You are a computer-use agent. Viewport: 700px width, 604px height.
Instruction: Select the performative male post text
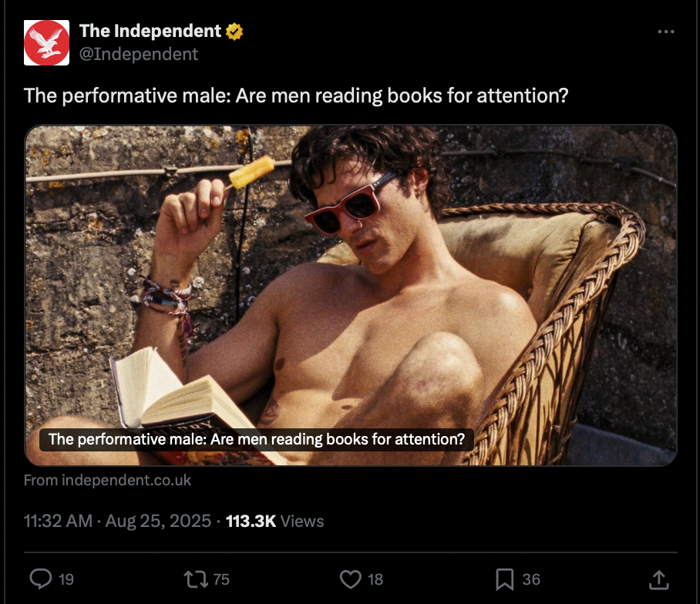pyautogui.click(x=296, y=96)
